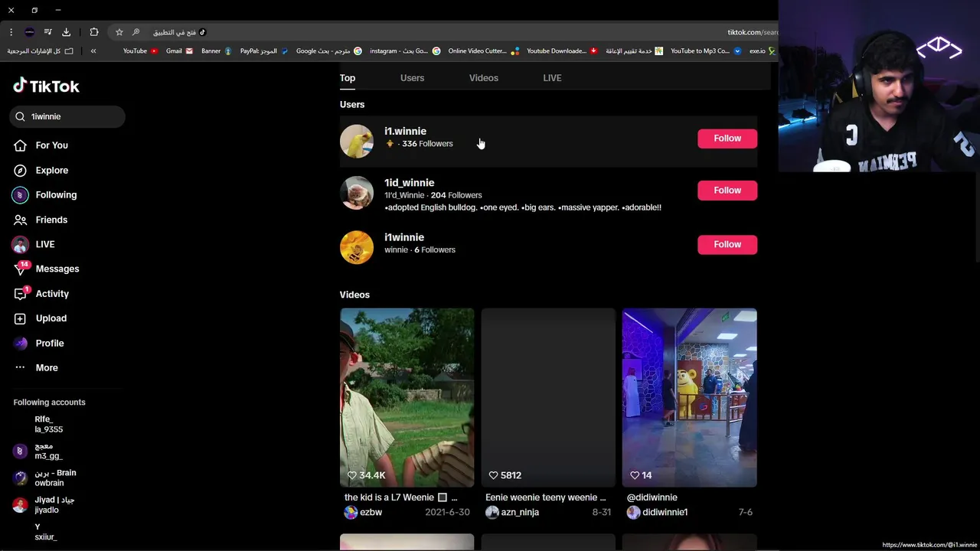Open the sxiiur_ following account
Screen dimensions: 980x551
click(x=45, y=532)
